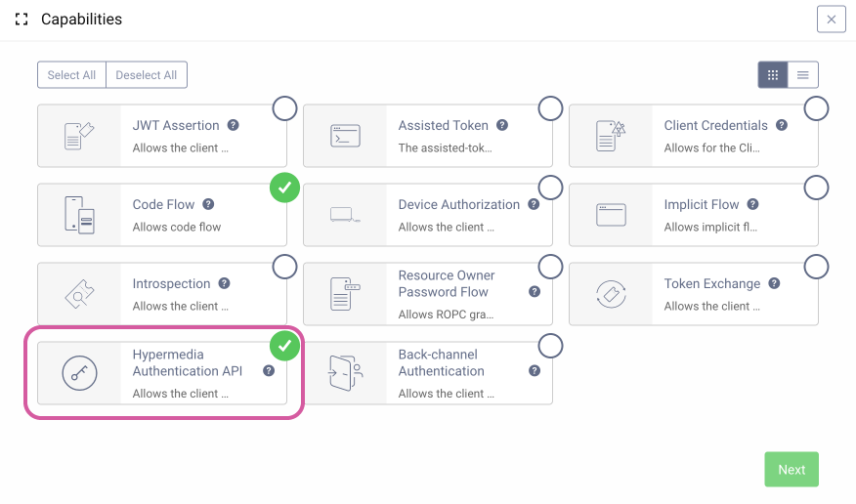
Task: Click the Implicit Flow browser window icon
Action: click(611, 215)
